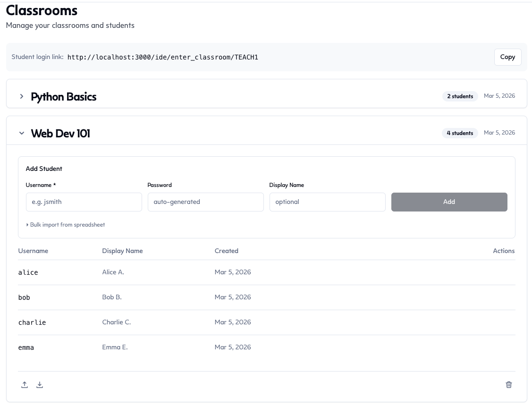Click the Created column header
Image resolution: width=532 pixels, height=406 pixels.
226,251
